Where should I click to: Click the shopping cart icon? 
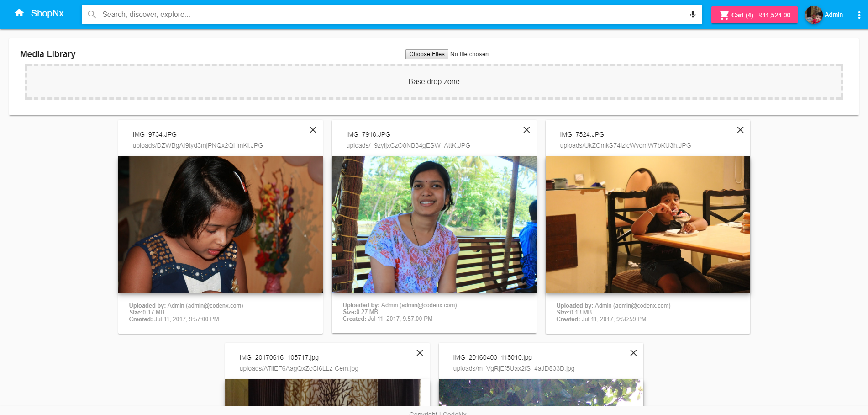point(724,15)
